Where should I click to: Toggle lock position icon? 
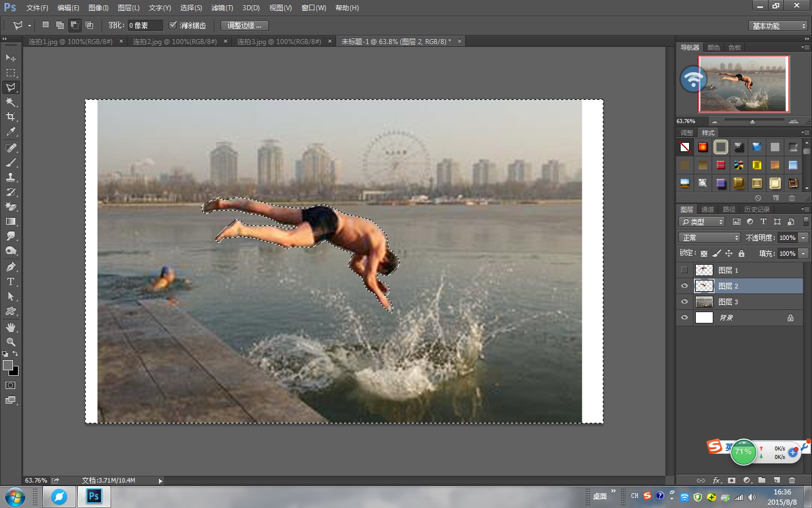coord(729,253)
